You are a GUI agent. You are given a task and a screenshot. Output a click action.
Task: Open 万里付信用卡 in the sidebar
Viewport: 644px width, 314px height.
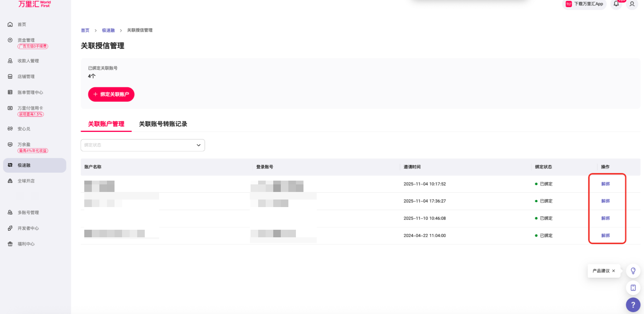click(x=30, y=108)
